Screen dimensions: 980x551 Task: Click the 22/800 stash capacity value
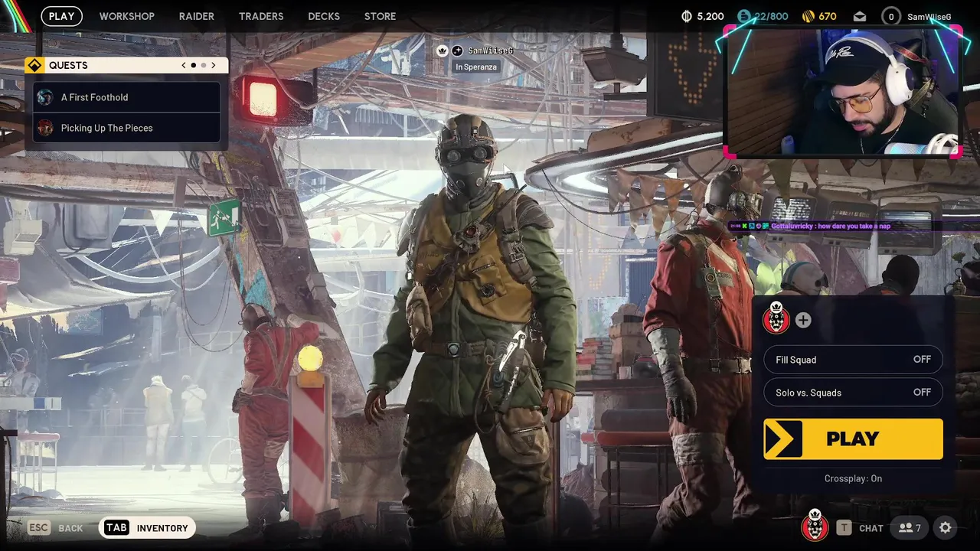click(771, 16)
